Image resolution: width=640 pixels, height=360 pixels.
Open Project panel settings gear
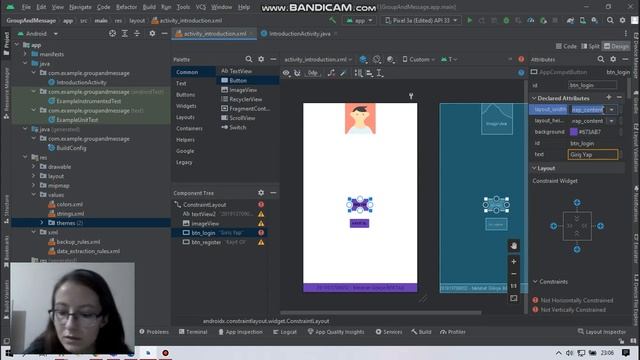click(152, 33)
